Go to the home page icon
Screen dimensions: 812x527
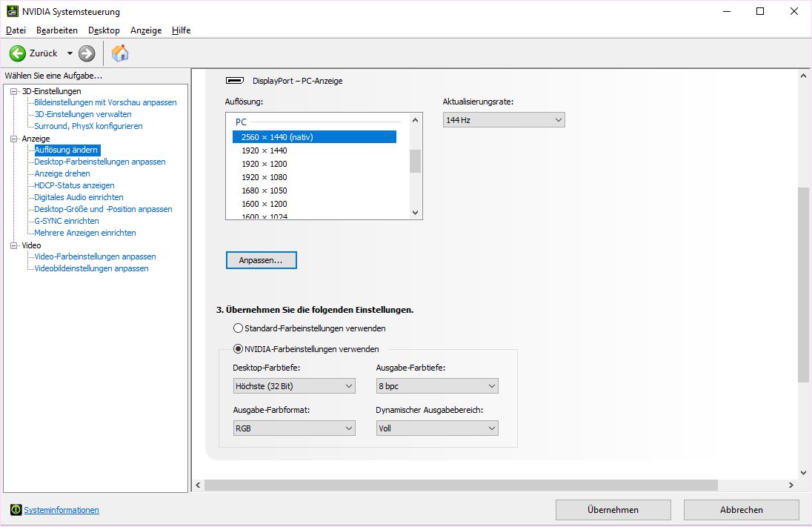coord(119,53)
